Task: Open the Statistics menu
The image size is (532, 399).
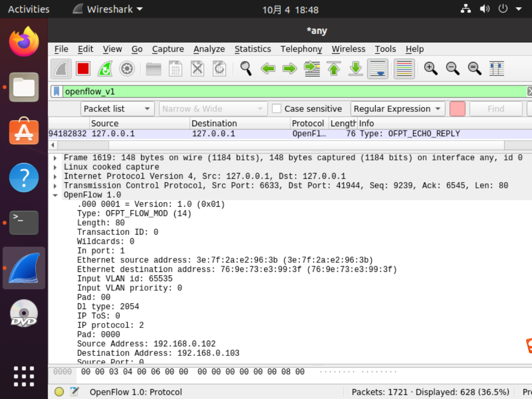Action: coord(253,49)
